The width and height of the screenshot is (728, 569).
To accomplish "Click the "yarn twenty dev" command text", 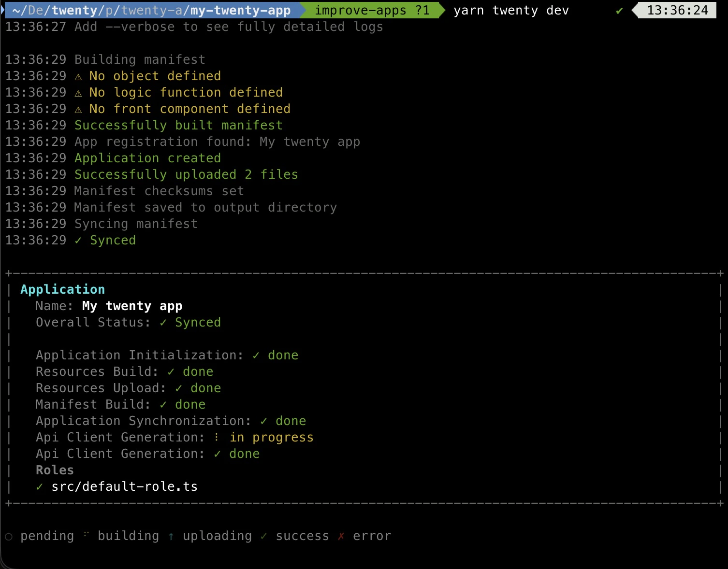I will [511, 10].
